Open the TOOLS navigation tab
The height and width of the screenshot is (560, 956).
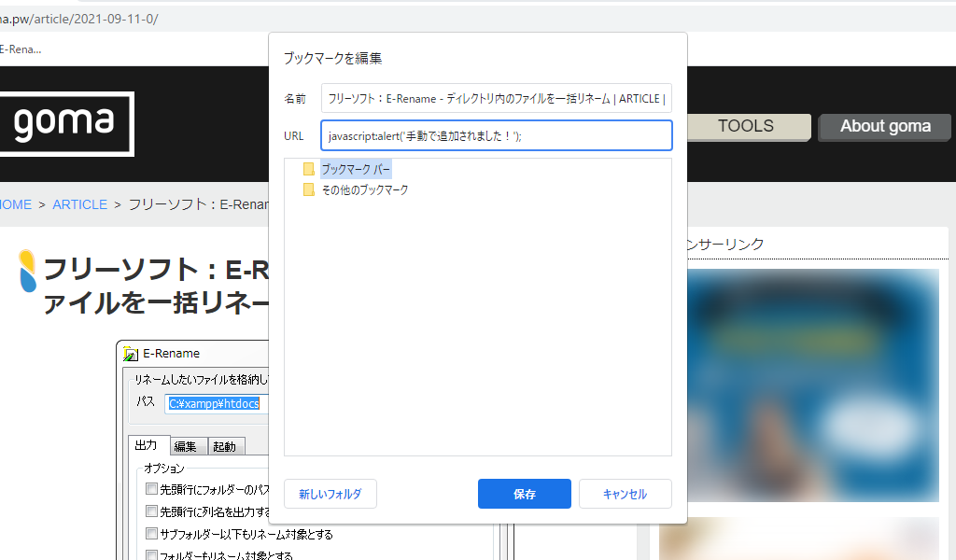click(745, 126)
